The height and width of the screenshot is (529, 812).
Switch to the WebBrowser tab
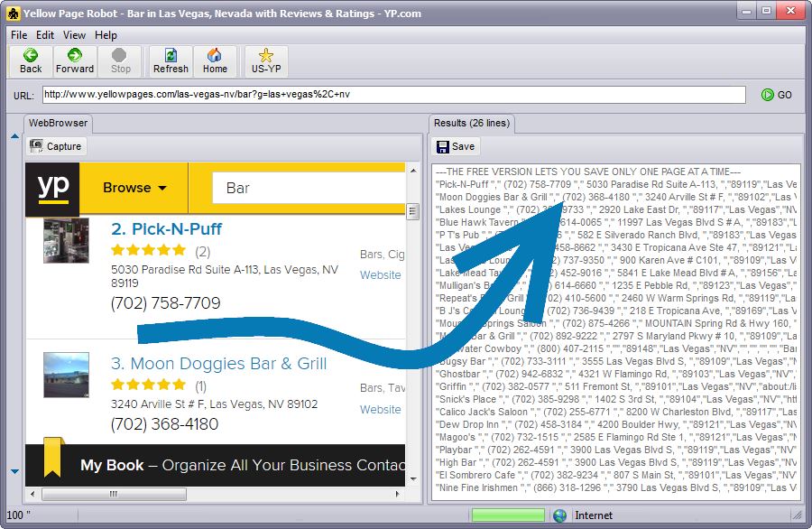click(x=57, y=123)
